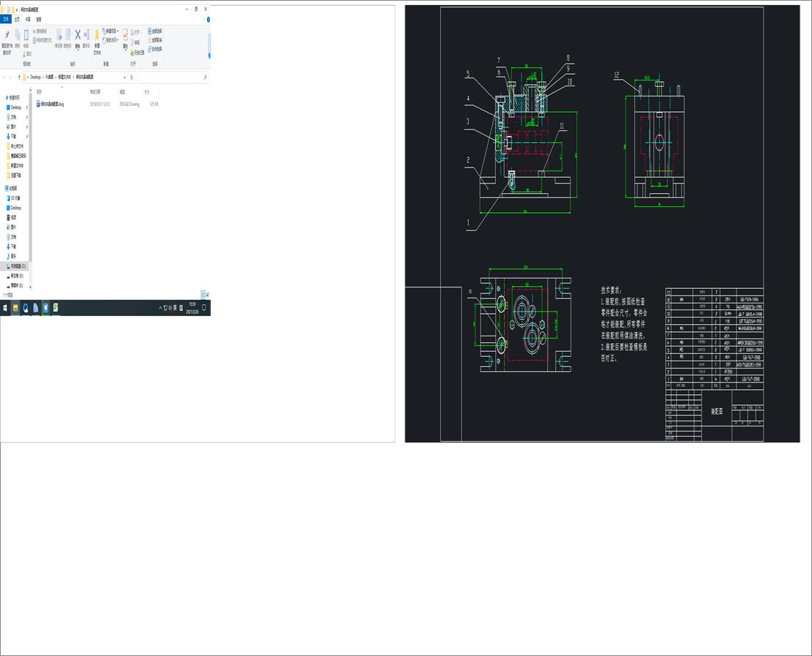This screenshot has width=812, height=656.
Task: Open the Open dropdown in ribbon
Action: [135, 32]
